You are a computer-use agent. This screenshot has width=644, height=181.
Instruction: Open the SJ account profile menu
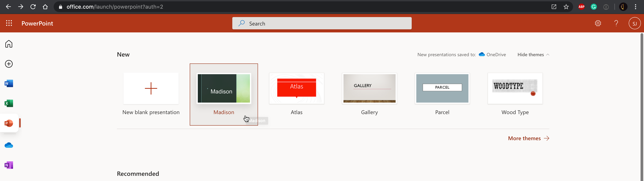[x=634, y=24]
